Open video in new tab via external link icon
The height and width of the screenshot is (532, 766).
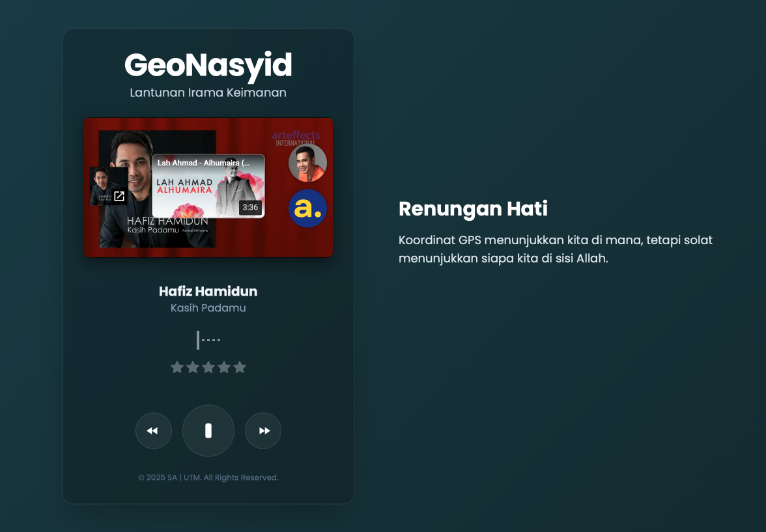tap(119, 195)
